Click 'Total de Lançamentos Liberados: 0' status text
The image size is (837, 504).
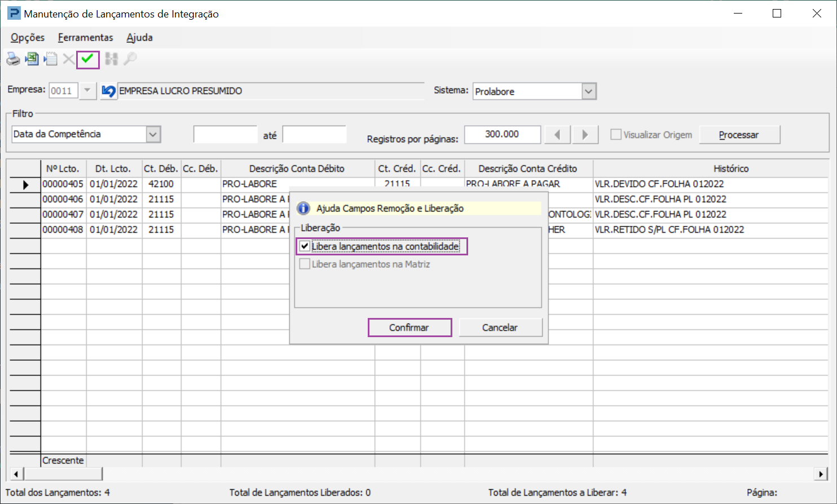click(300, 493)
